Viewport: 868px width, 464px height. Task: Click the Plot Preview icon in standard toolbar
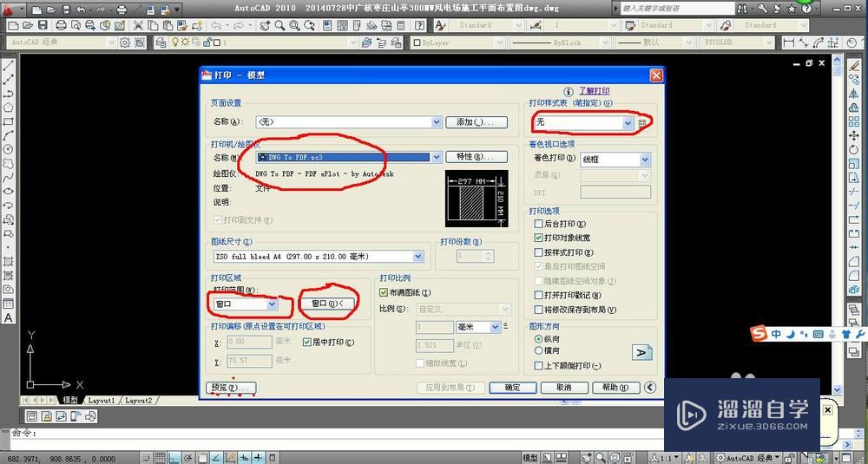coord(76,25)
